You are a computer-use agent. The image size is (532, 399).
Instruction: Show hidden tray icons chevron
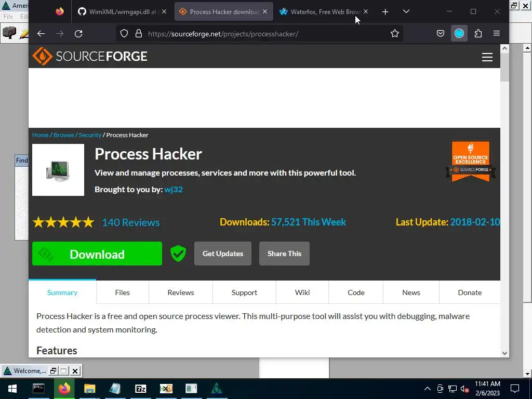428,389
